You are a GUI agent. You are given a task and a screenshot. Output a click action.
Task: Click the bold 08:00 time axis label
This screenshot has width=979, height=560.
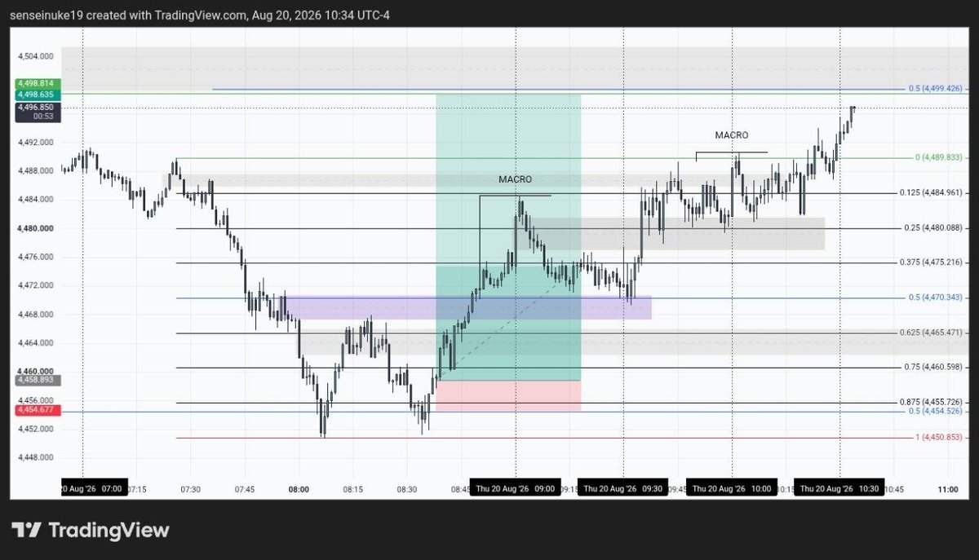pyautogui.click(x=299, y=490)
